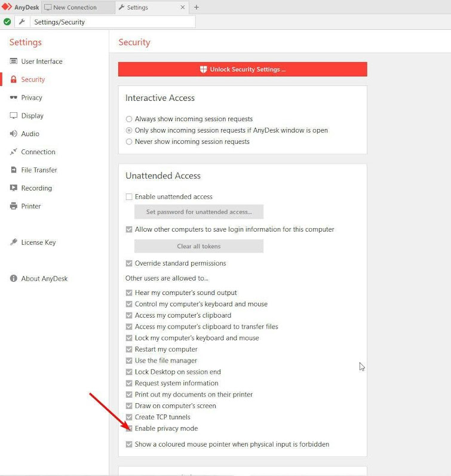Click Unlock Security Settings button
The height and width of the screenshot is (476, 451).
pos(243,69)
